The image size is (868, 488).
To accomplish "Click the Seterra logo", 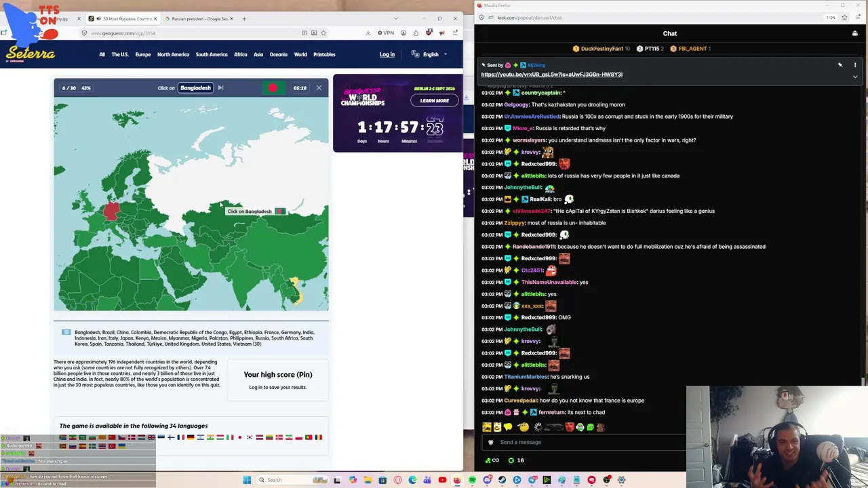I will (31, 54).
